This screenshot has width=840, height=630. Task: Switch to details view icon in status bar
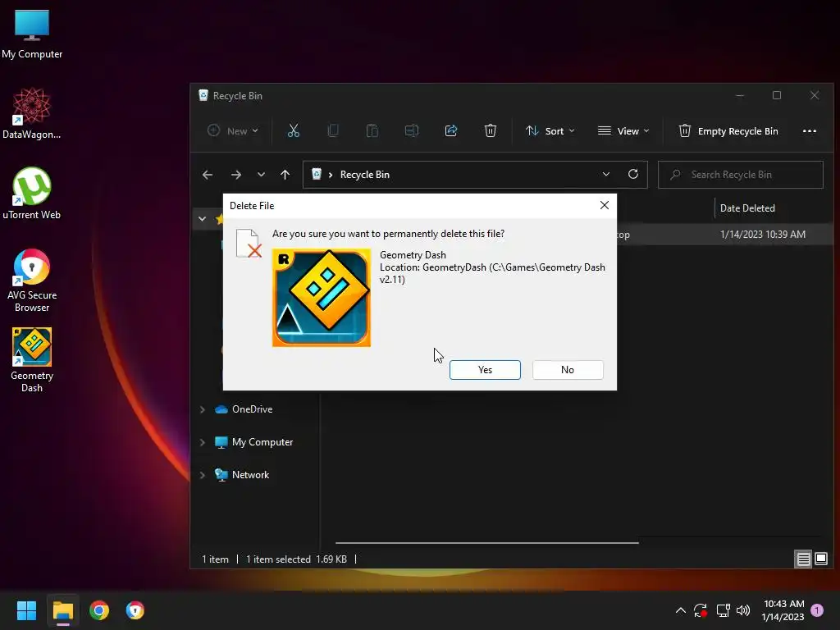click(803, 559)
